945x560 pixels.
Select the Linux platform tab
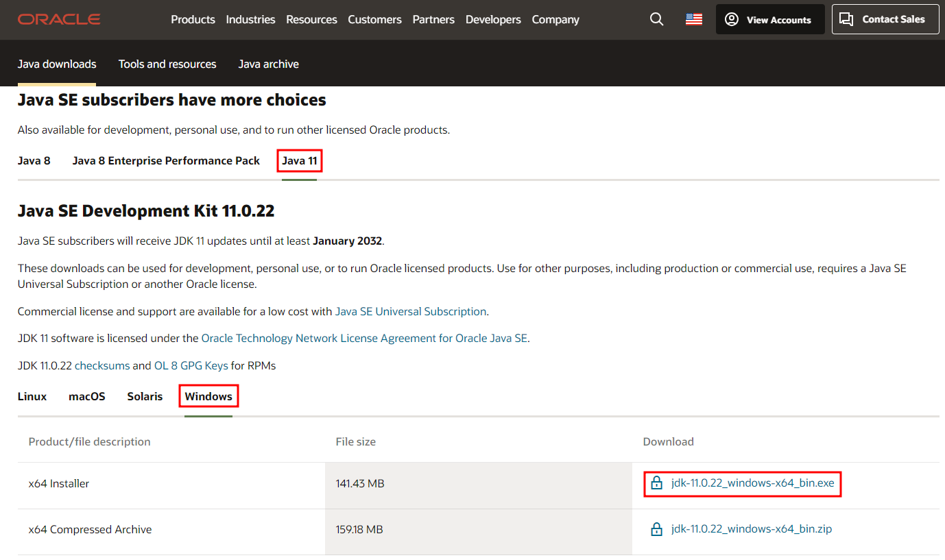[32, 396]
